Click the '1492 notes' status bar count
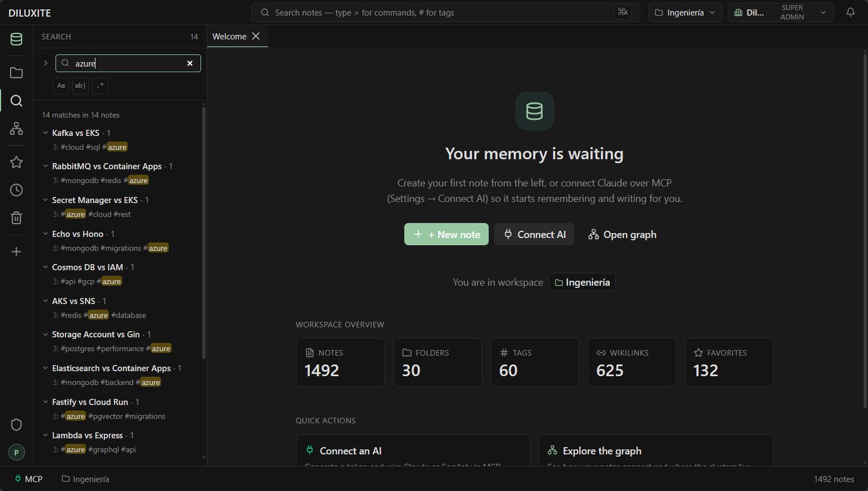 point(834,479)
